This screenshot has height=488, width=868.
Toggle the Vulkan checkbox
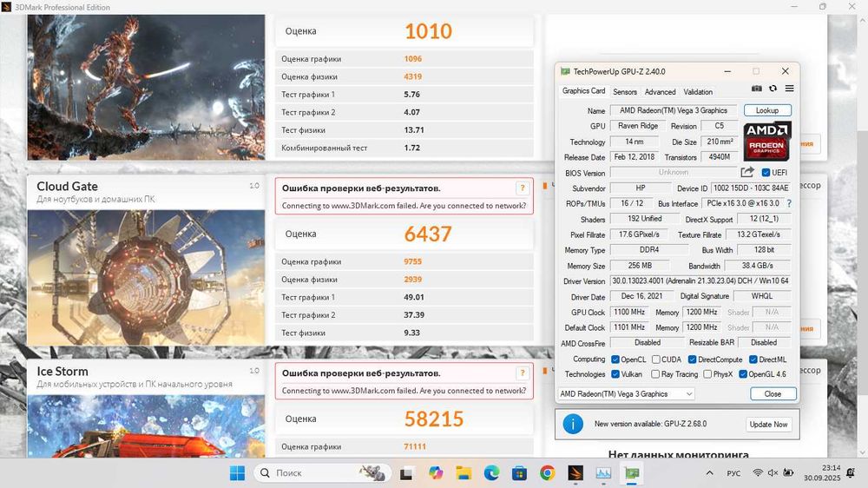click(x=615, y=374)
